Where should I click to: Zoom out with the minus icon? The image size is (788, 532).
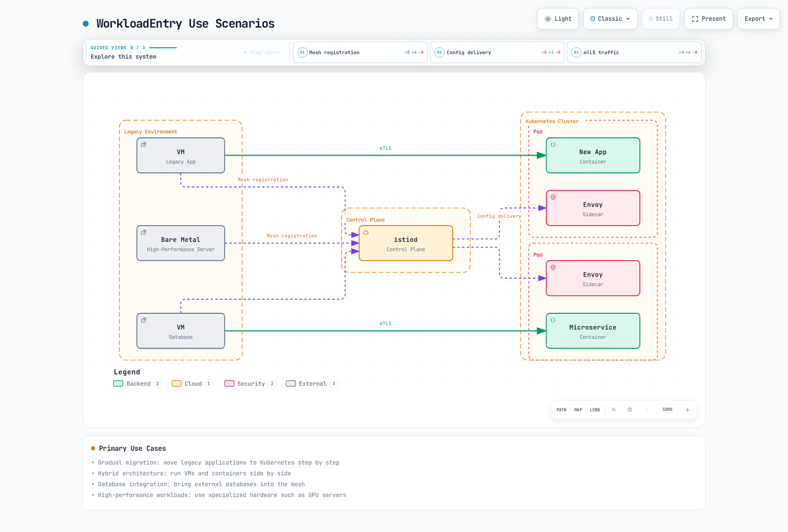[647, 410]
